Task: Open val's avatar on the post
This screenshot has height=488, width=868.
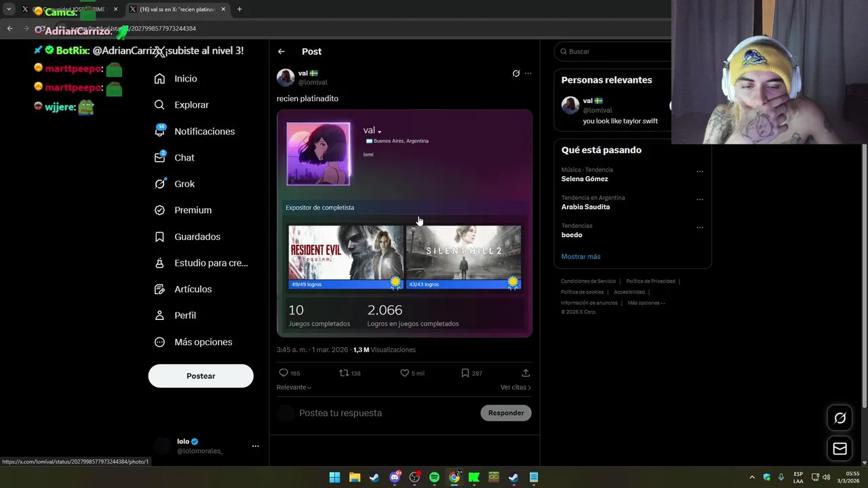Action: (x=285, y=77)
